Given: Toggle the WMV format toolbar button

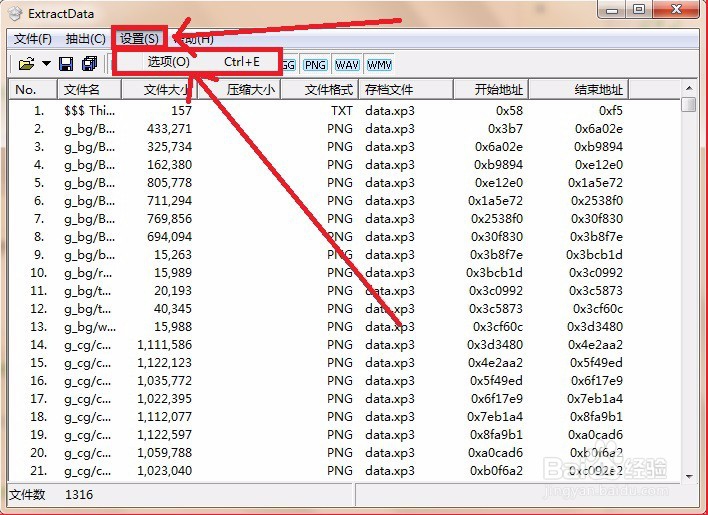Looking at the screenshot, I should (379, 65).
